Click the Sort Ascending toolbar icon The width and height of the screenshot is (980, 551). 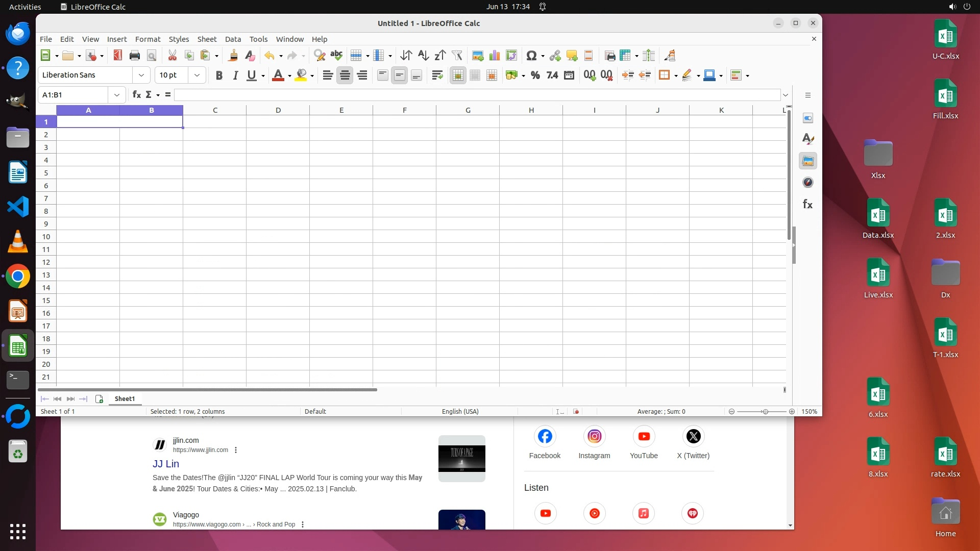tap(423, 56)
